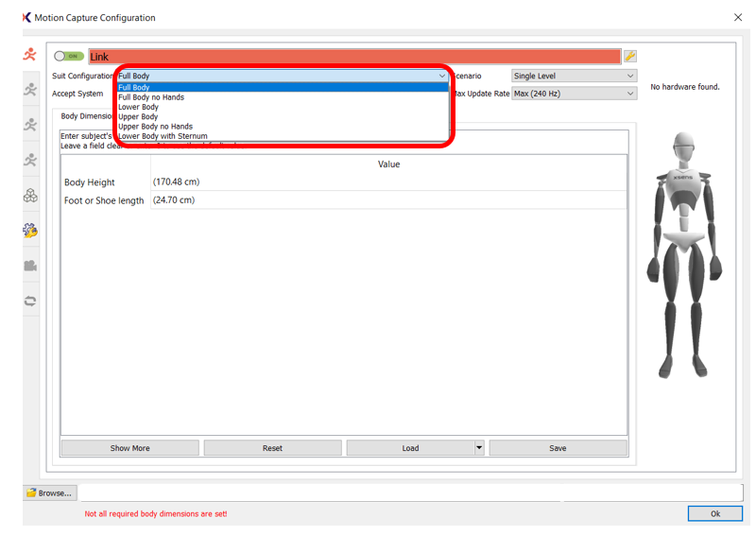The width and height of the screenshot is (756, 536).
Task: Click the Foot or Shoe length value
Action: click(x=387, y=200)
